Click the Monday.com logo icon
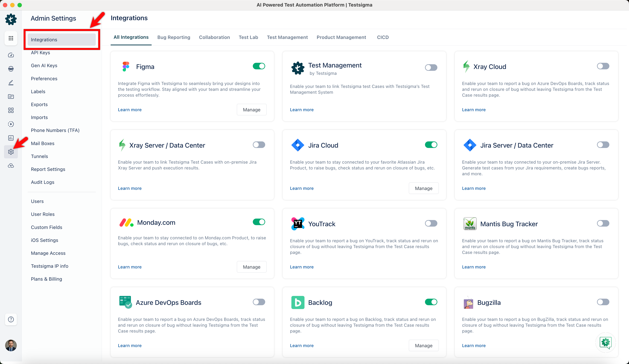Image resolution: width=629 pixels, height=364 pixels. click(126, 222)
